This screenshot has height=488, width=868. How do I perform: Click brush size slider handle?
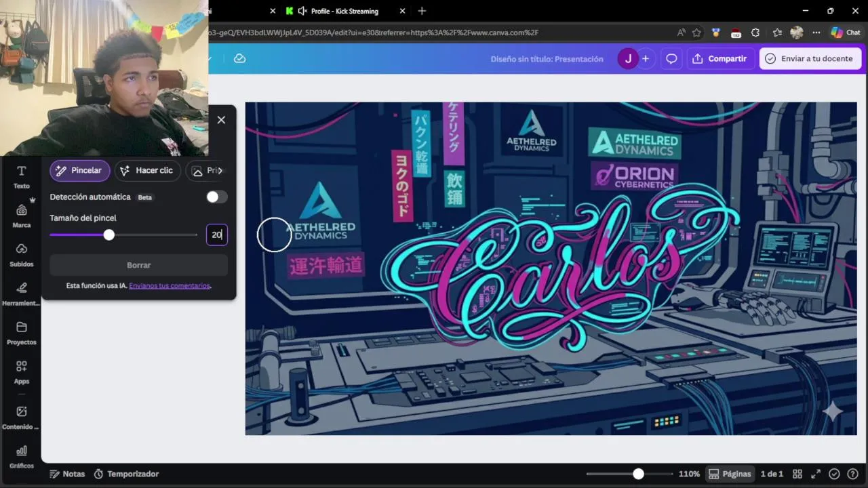[109, 235]
